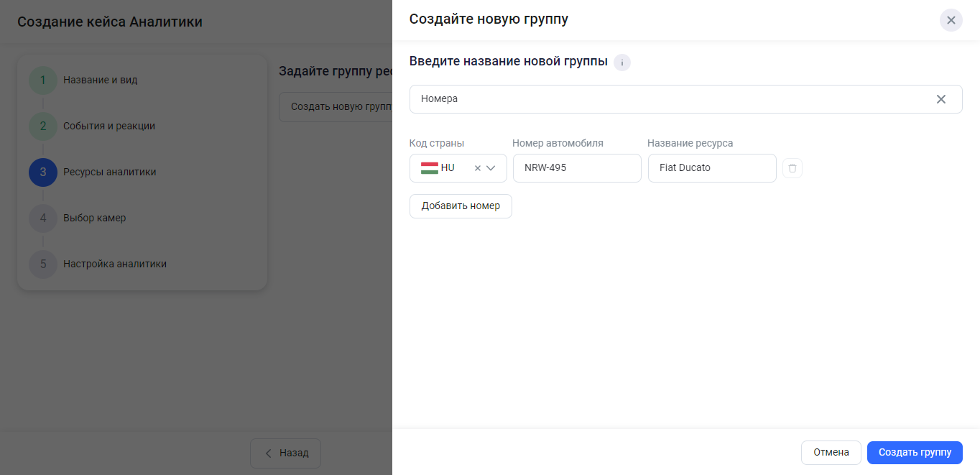Image resolution: width=980 pixels, height=475 pixels.
Task: Click the info icon beside group name heading
Action: (x=621, y=63)
